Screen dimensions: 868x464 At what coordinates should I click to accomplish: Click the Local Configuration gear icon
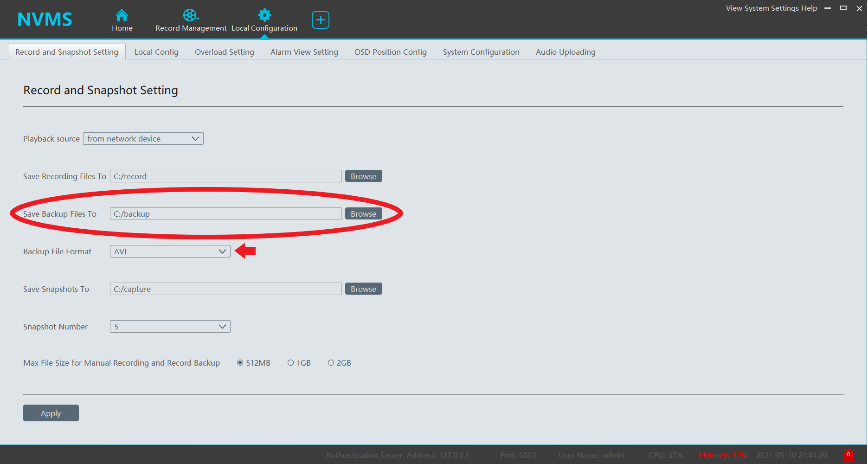click(264, 15)
